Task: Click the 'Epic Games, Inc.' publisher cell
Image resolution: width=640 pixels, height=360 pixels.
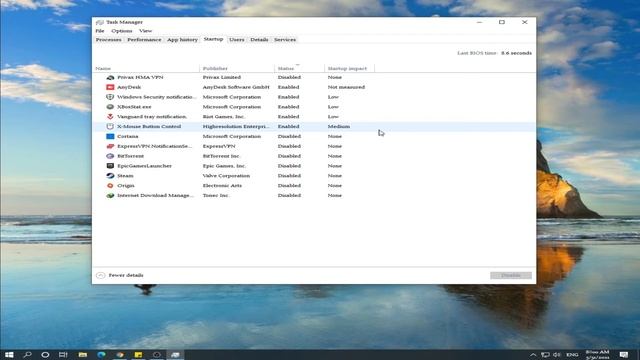Action: [224, 166]
